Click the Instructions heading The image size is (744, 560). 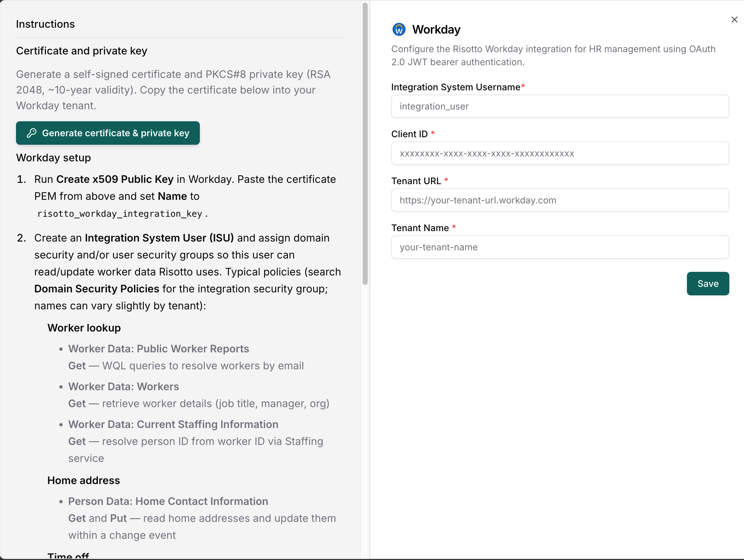pos(45,24)
